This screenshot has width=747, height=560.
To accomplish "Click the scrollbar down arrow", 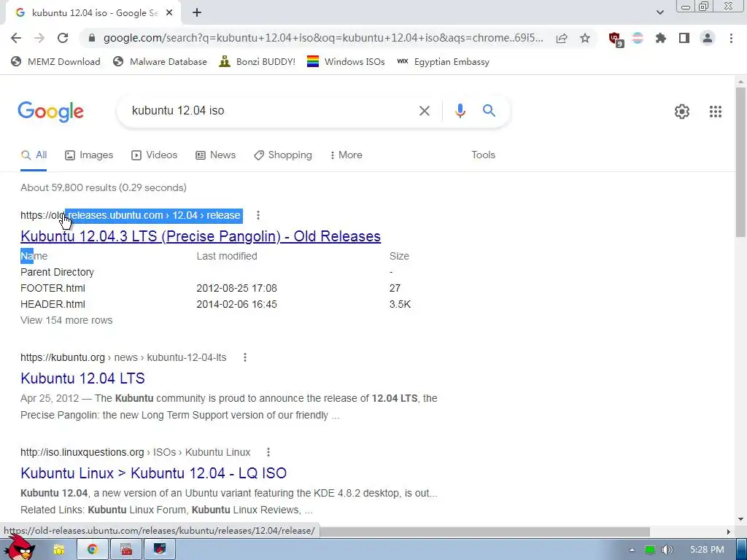I will [740, 519].
